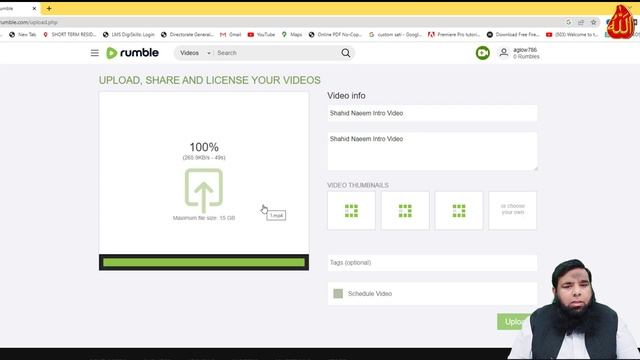Click the video description textarea

[432, 151]
